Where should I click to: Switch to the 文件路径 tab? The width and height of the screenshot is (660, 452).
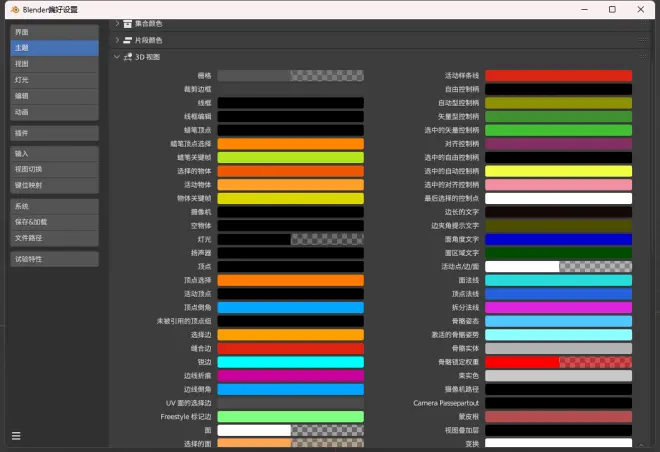[x=54, y=238]
